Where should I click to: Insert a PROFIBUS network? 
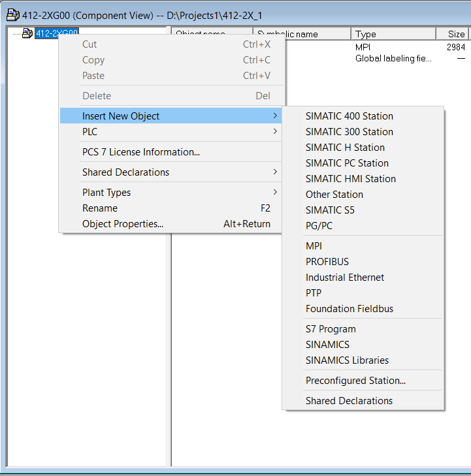tap(363, 262)
